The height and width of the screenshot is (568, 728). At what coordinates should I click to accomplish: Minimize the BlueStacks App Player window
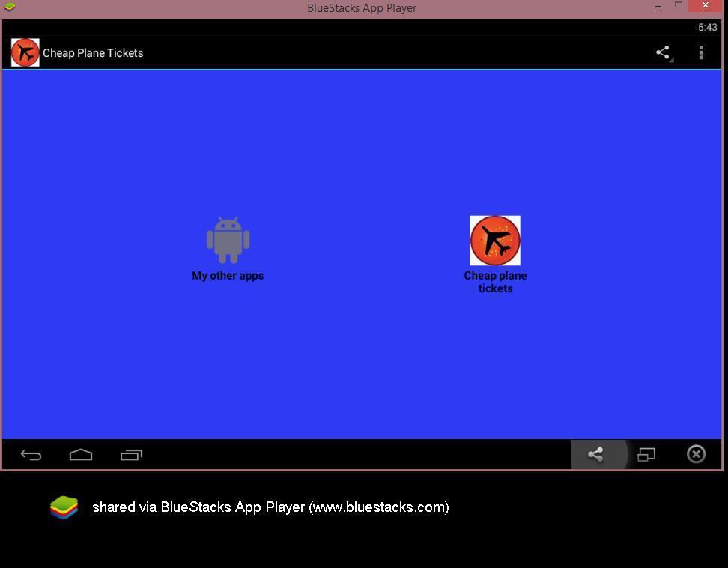point(658,6)
